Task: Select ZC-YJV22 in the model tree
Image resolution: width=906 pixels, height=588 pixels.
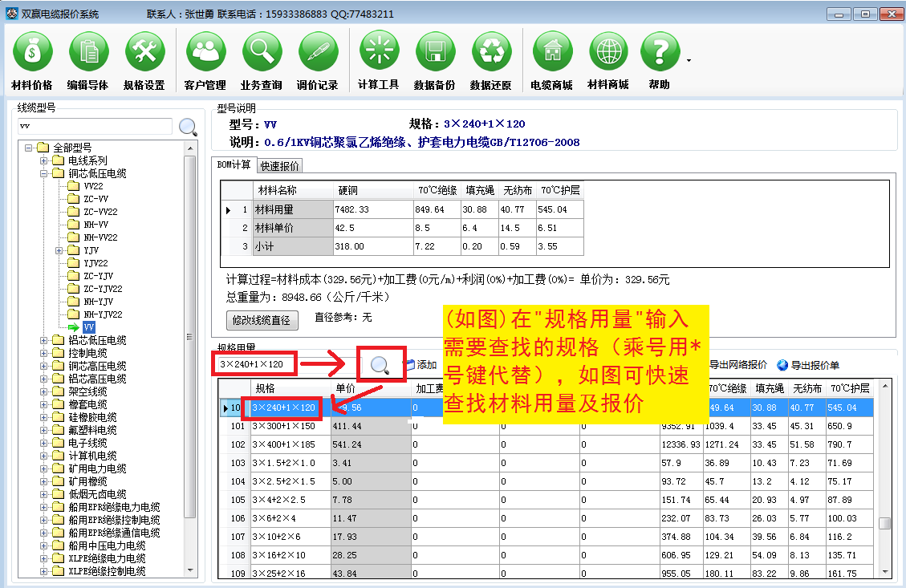Action: [x=103, y=289]
